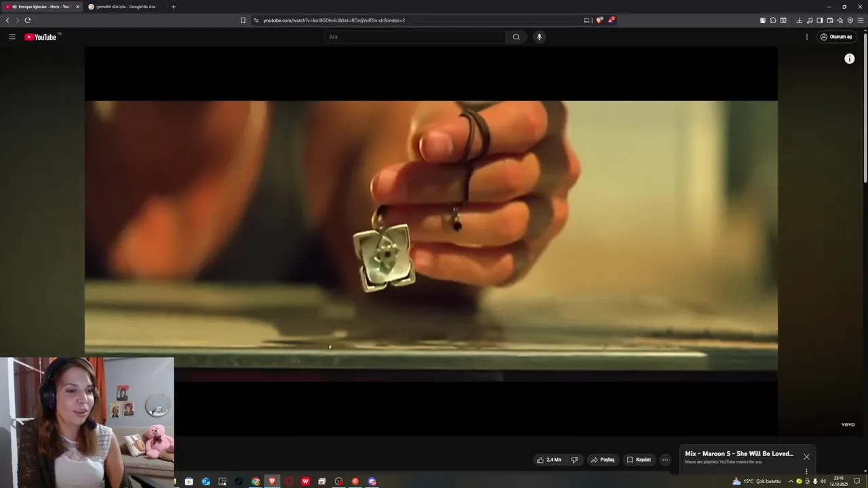Close the Enrique Iglesias - Hero tab
The width and height of the screenshot is (868, 488).
point(77,7)
